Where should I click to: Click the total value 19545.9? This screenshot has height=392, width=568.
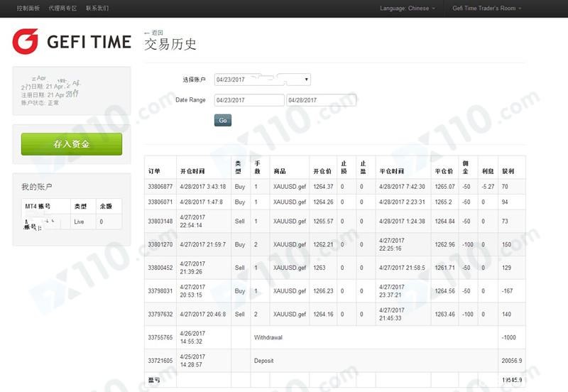click(x=512, y=380)
